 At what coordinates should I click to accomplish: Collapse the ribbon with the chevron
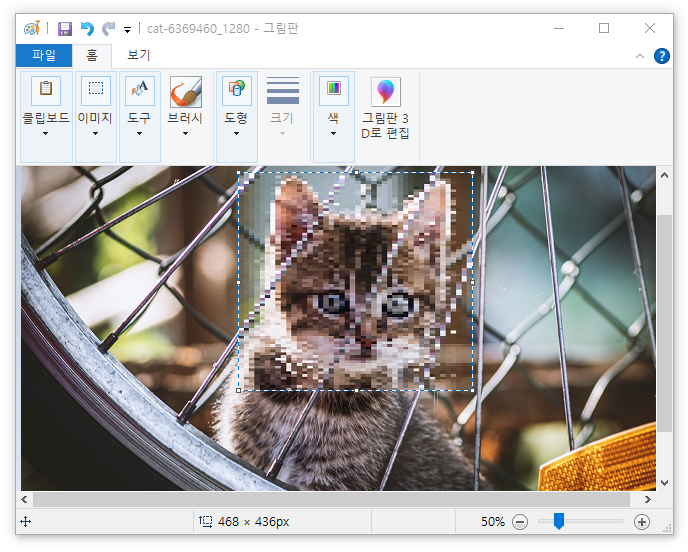tap(640, 56)
